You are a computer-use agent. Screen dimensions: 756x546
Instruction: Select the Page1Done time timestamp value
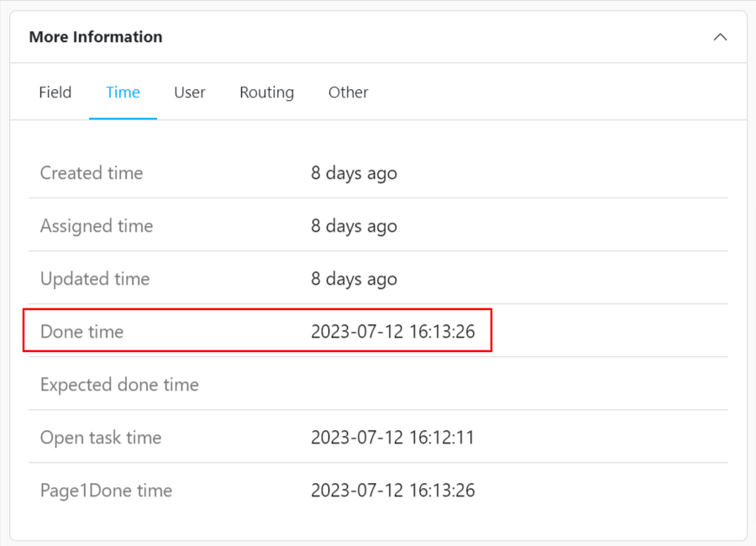click(392, 491)
